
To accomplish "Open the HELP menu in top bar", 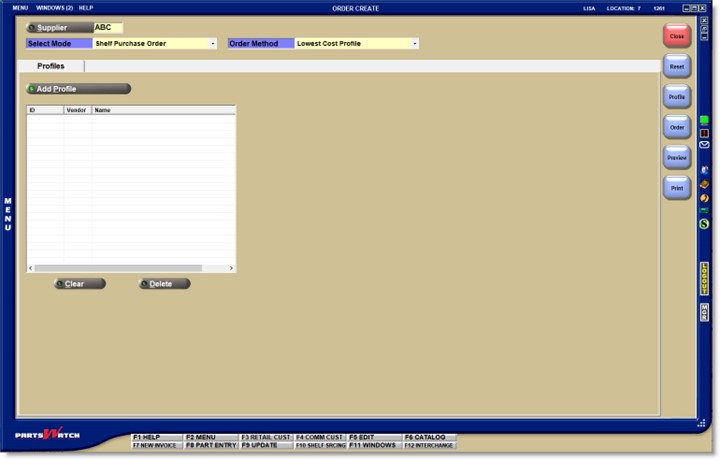I will tap(86, 7).
